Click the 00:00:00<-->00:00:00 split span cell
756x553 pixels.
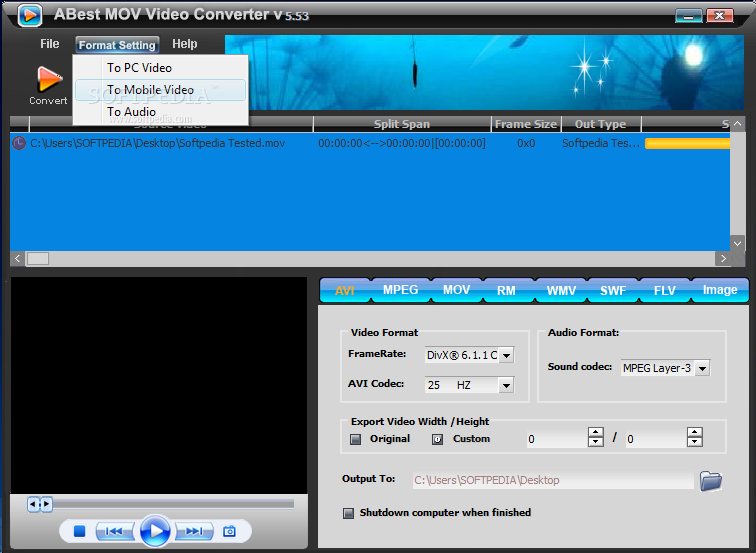402,143
